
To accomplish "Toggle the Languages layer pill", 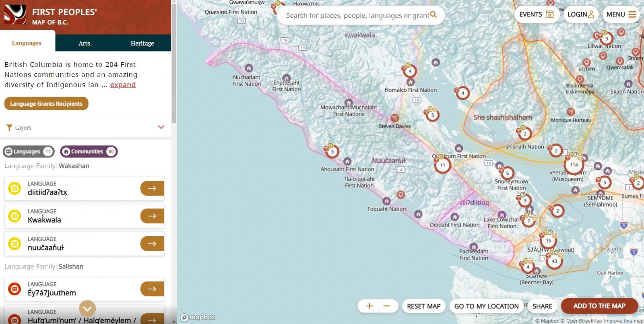I will (x=29, y=152).
